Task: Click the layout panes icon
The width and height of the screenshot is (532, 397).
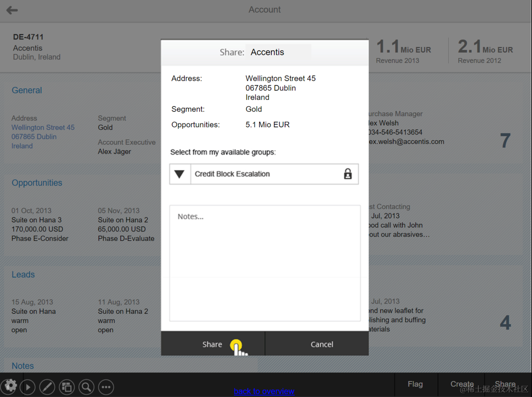Action: tap(66, 387)
